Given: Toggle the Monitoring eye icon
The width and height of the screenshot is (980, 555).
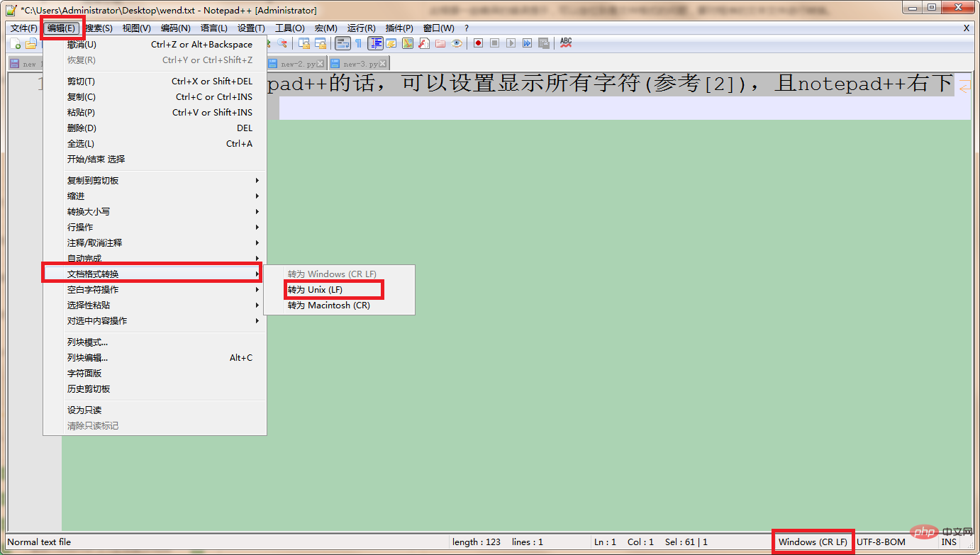Looking at the screenshot, I should coord(457,43).
